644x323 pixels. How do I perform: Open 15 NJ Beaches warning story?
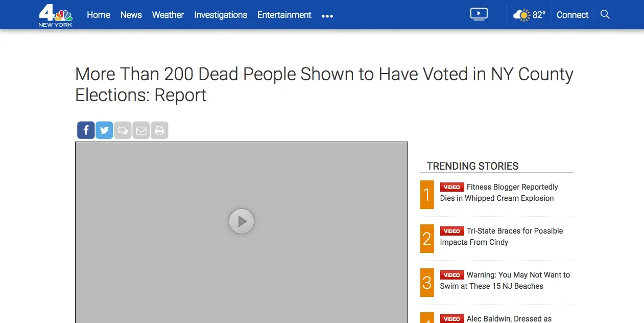(x=505, y=281)
